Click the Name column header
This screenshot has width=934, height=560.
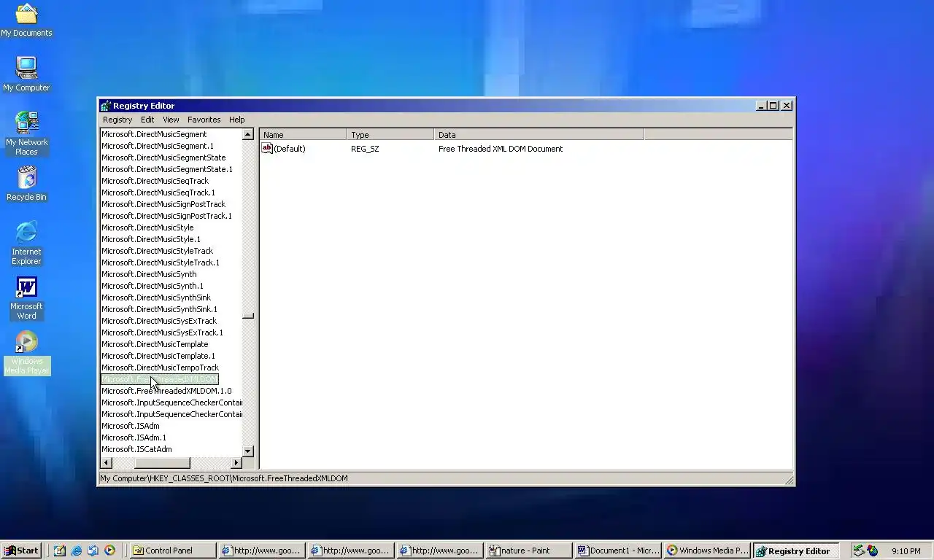(303, 135)
